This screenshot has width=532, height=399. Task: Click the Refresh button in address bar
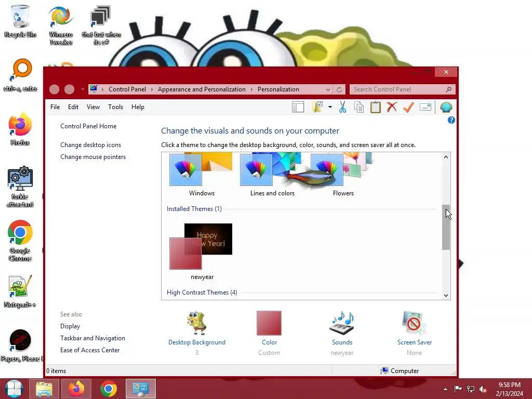coord(339,89)
